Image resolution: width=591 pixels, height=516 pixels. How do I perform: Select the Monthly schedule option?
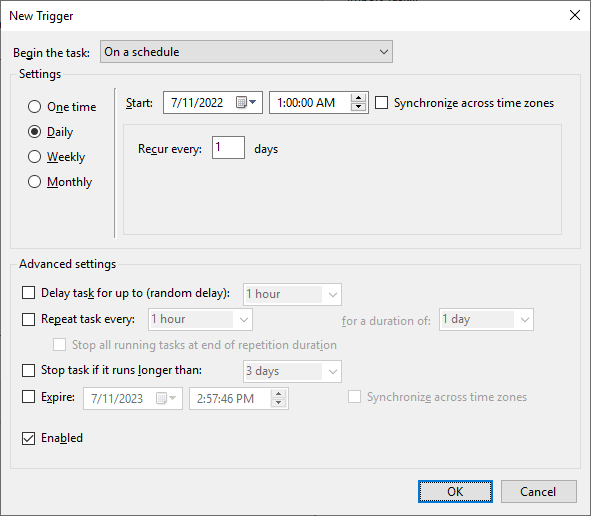34,182
